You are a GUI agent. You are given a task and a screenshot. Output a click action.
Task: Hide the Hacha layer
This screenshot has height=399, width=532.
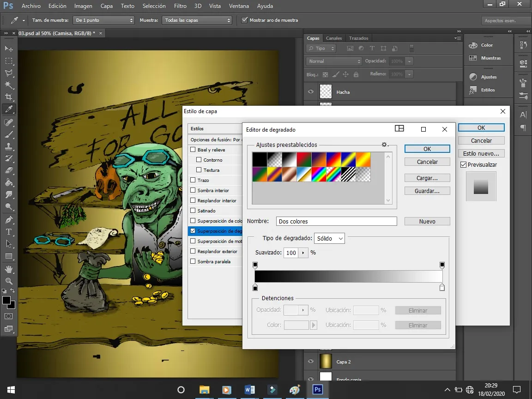click(x=311, y=92)
